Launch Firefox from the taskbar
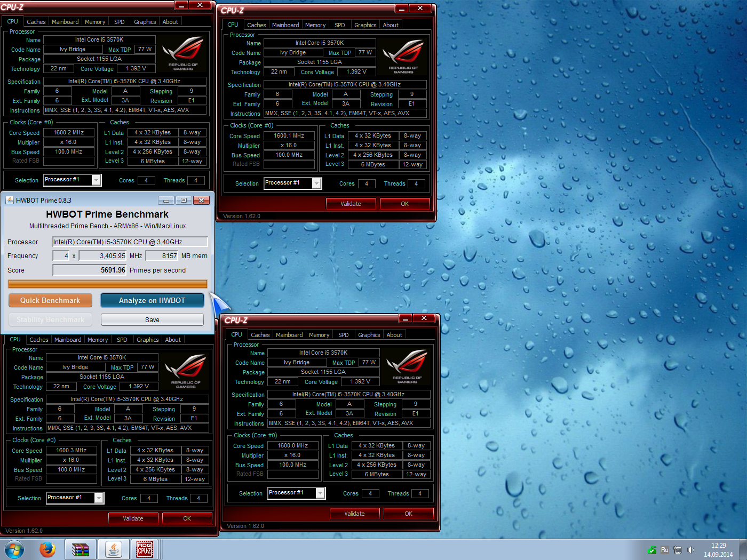This screenshot has width=747, height=560. (47, 549)
